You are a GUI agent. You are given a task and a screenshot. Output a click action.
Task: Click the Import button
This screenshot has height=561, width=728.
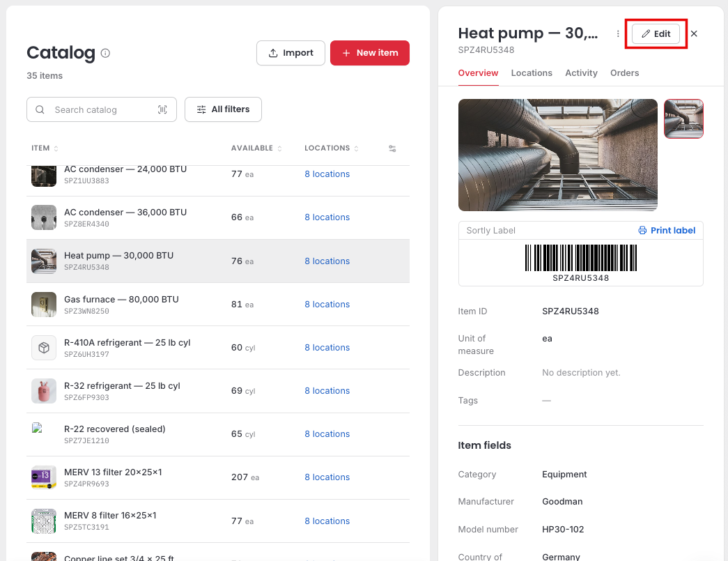(291, 53)
